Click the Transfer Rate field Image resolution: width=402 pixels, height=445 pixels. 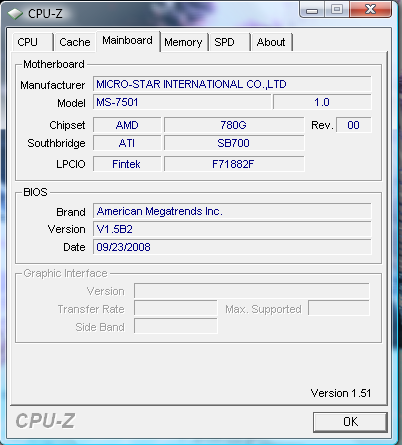click(x=176, y=308)
